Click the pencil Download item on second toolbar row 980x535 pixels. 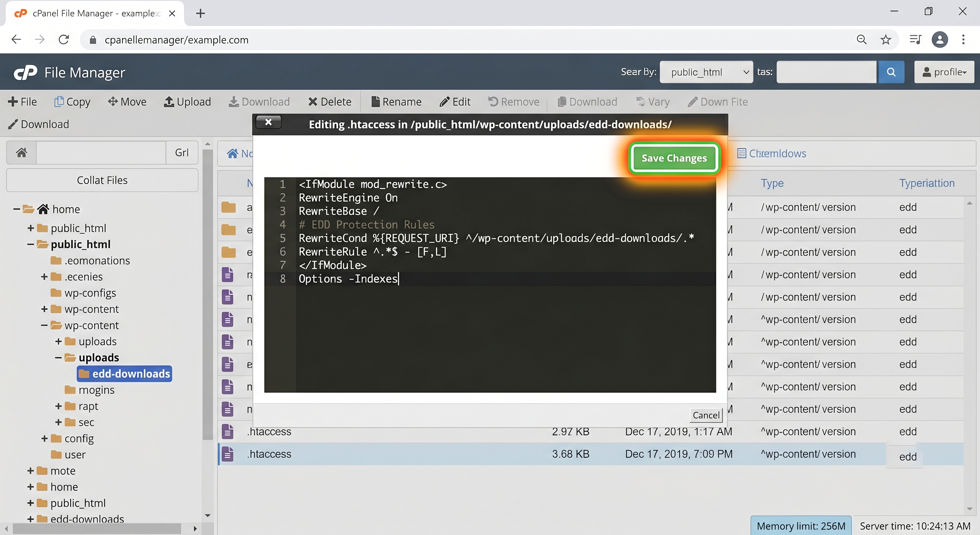[x=38, y=124]
